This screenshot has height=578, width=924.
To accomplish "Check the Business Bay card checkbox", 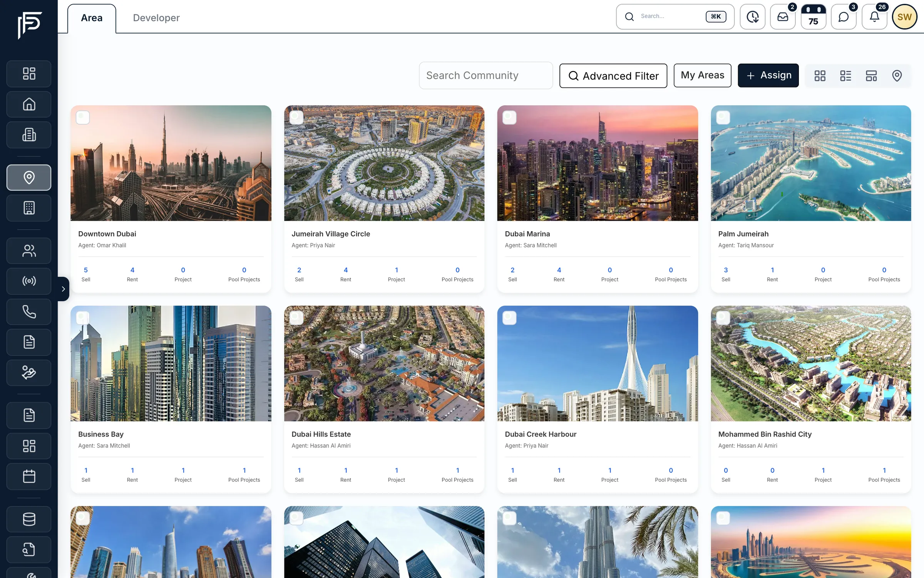I will pos(83,318).
